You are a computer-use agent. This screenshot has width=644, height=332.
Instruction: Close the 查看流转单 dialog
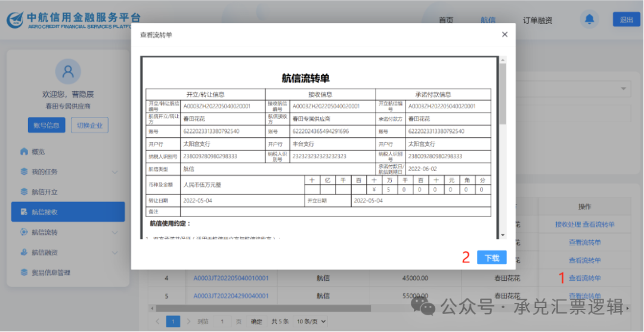point(505,35)
